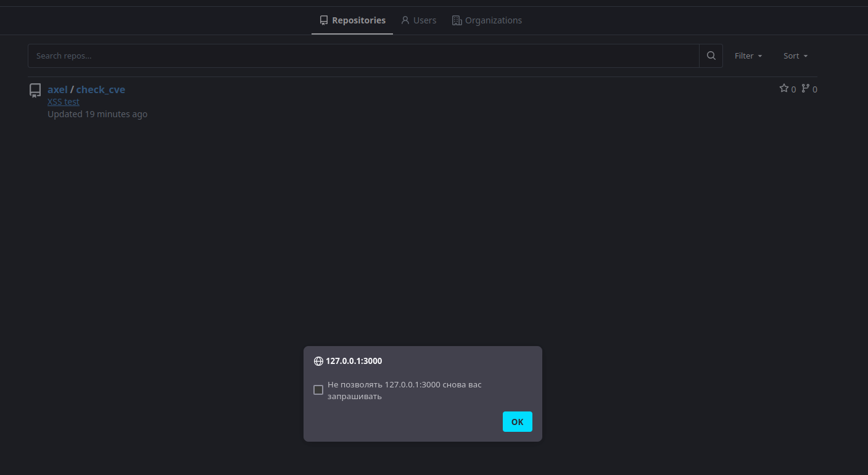
Task: Follow the XSS test description link
Action: tap(64, 102)
